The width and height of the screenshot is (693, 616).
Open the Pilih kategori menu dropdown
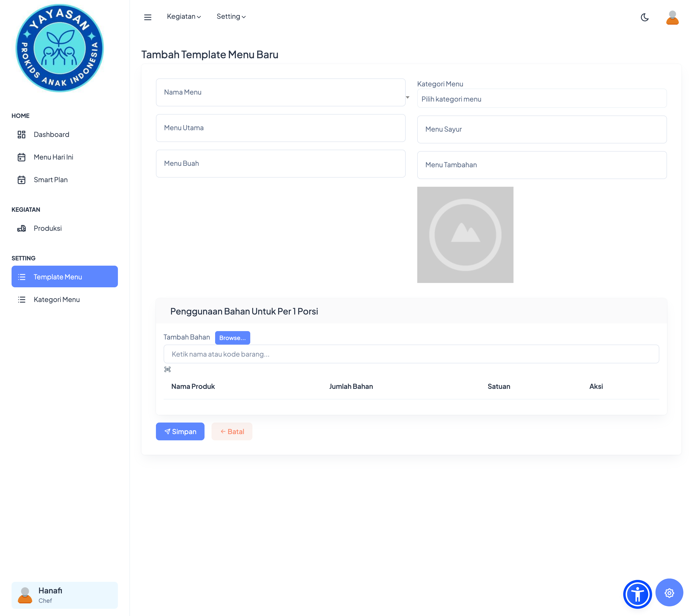(541, 99)
